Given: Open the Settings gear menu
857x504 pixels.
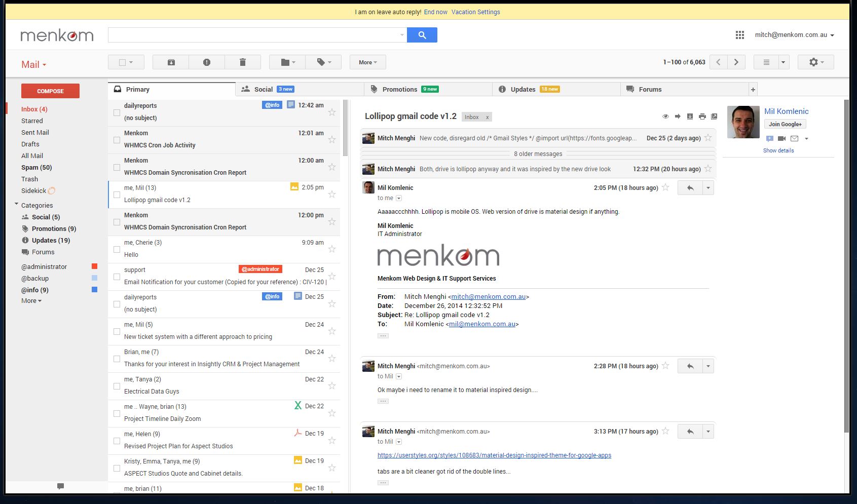Looking at the screenshot, I should [814, 62].
